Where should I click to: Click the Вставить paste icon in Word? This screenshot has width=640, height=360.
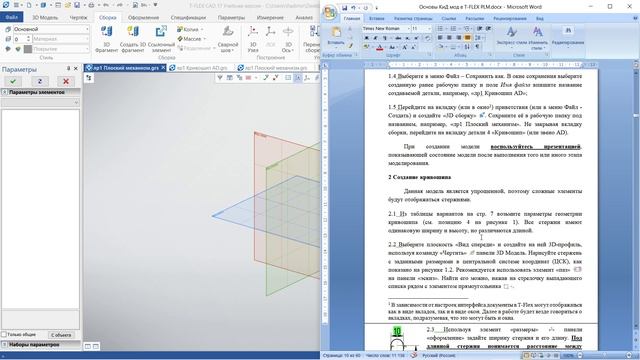coord(336,32)
